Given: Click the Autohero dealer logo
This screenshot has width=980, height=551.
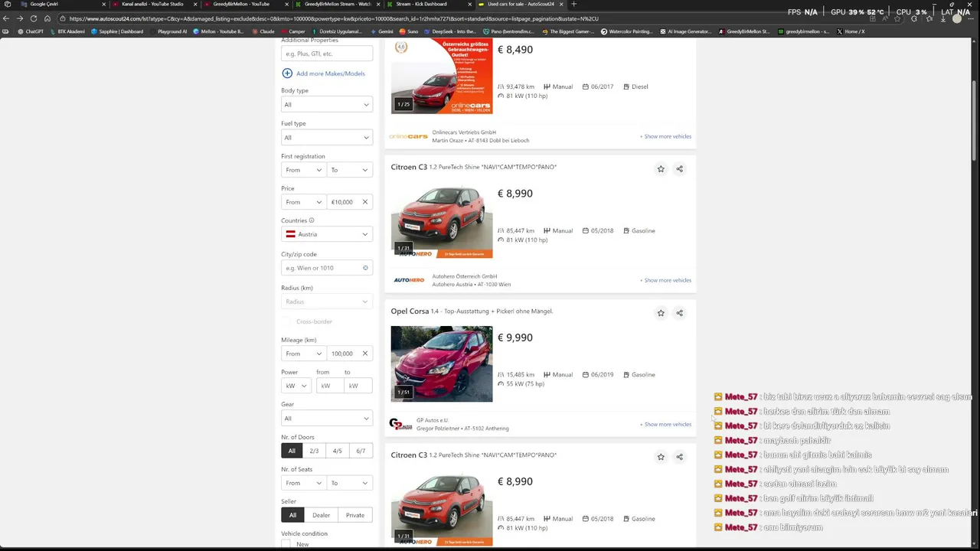Looking at the screenshot, I should 408,280.
